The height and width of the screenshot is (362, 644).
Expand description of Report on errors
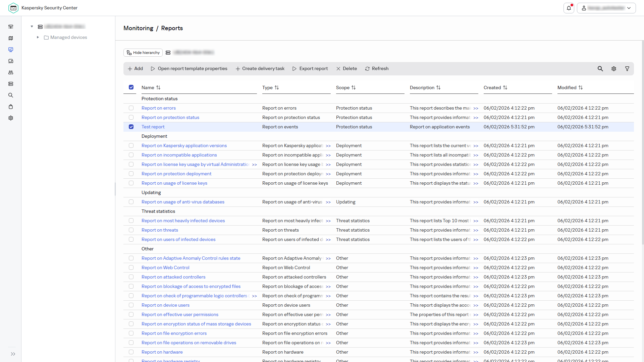[x=476, y=108]
